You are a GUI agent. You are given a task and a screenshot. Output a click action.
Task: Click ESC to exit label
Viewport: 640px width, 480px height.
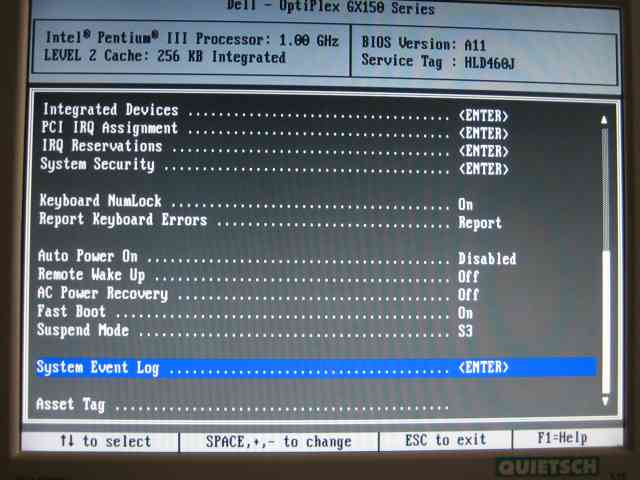[446, 440]
